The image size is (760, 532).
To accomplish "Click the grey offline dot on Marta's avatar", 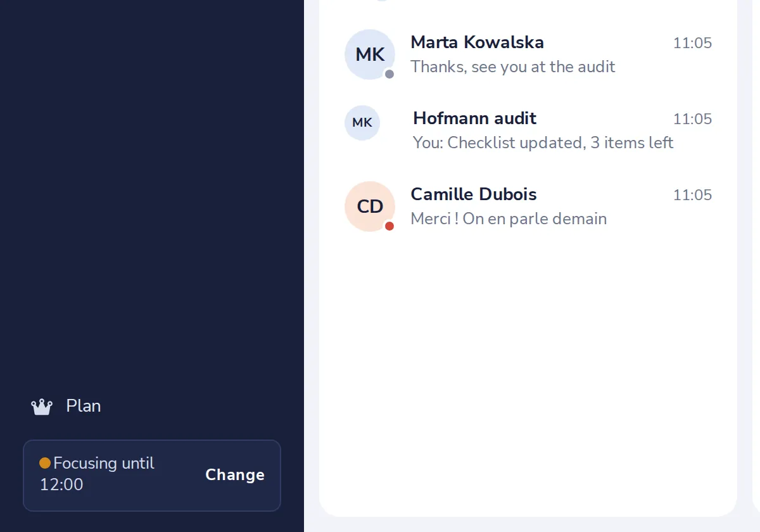I will 389,74.
